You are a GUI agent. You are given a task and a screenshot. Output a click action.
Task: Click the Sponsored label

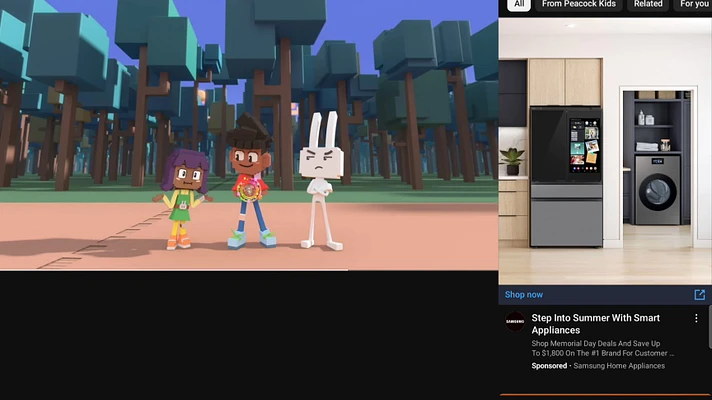pos(549,366)
